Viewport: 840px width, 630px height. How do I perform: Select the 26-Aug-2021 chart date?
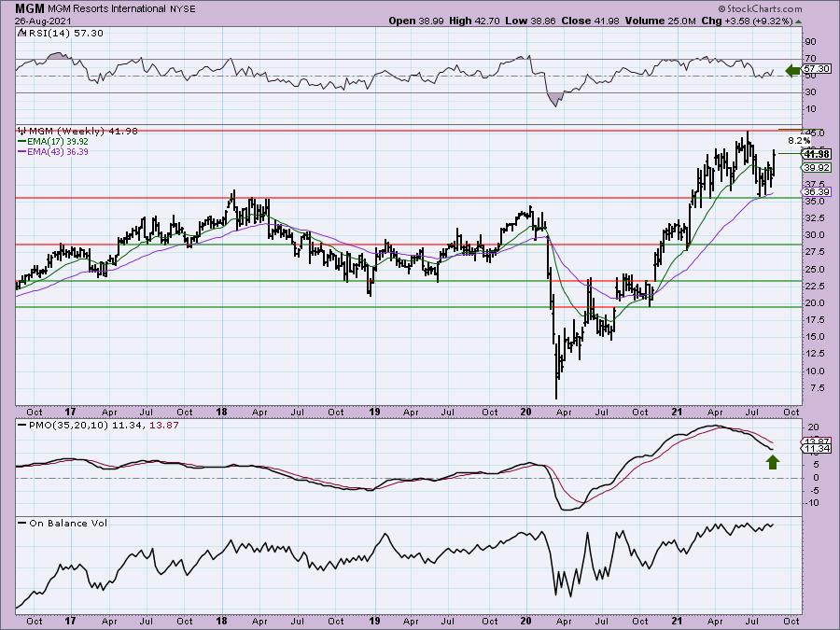pos(42,21)
